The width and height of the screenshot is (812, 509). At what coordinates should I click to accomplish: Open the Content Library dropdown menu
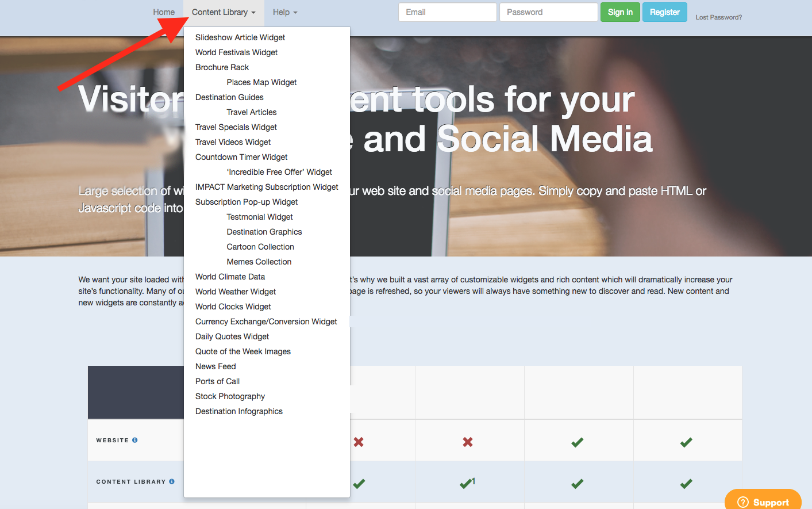[x=224, y=12]
